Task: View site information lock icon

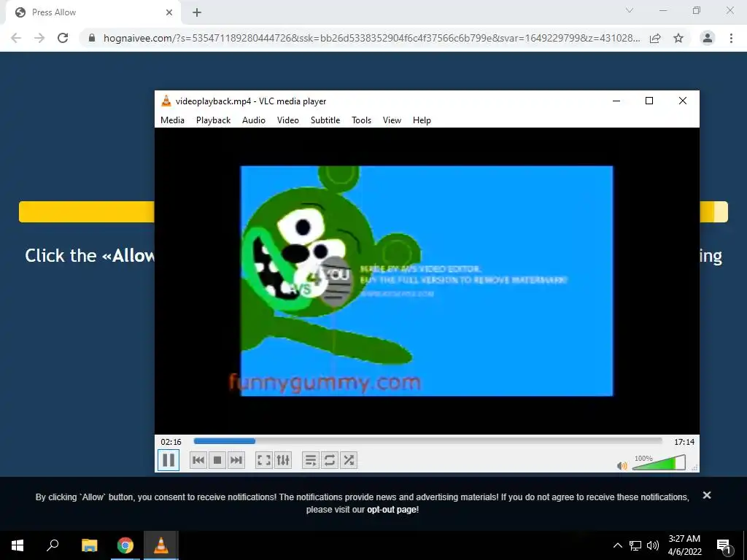Action: click(92, 38)
